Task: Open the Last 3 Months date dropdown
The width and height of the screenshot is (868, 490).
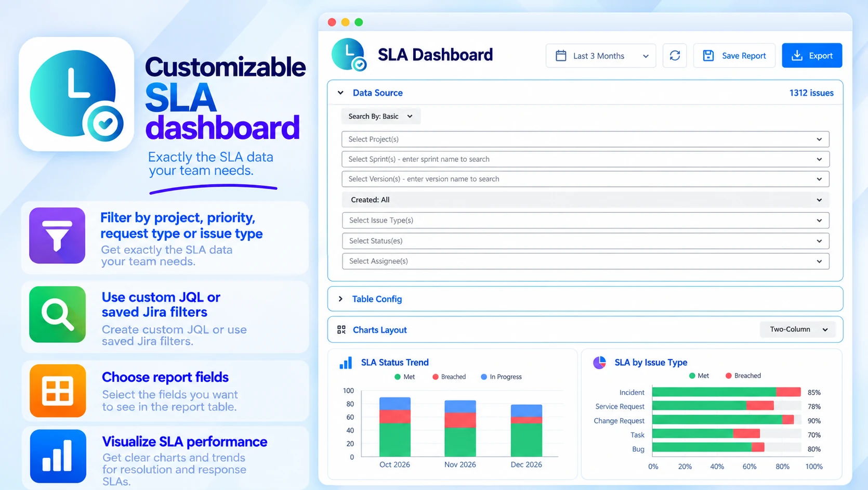Action: [x=601, y=56]
